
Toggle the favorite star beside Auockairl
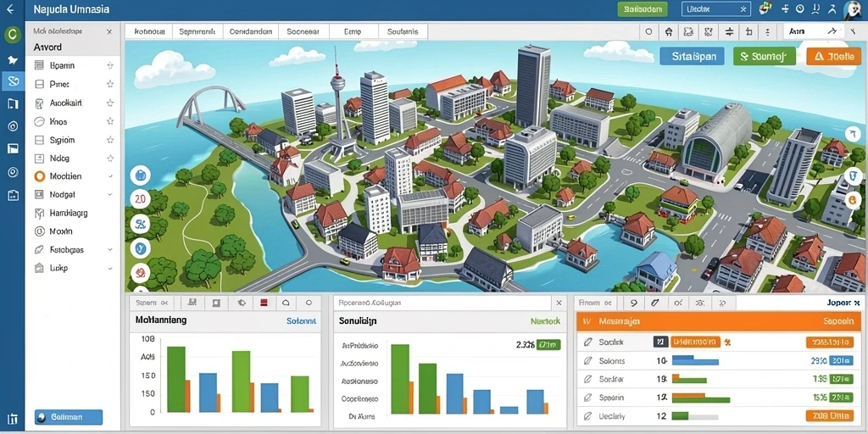[x=110, y=103]
